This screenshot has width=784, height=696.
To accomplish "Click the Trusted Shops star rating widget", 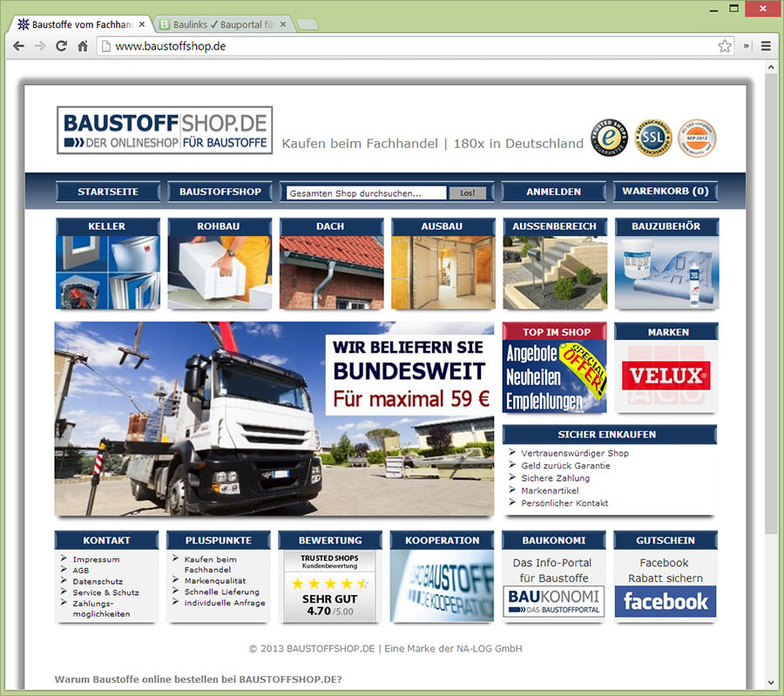I will point(330,586).
